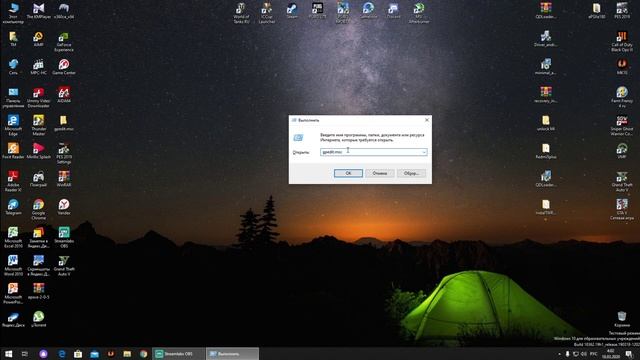Select the Yandex browser desktop icon
640x360 pixels.
(x=64, y=207)
